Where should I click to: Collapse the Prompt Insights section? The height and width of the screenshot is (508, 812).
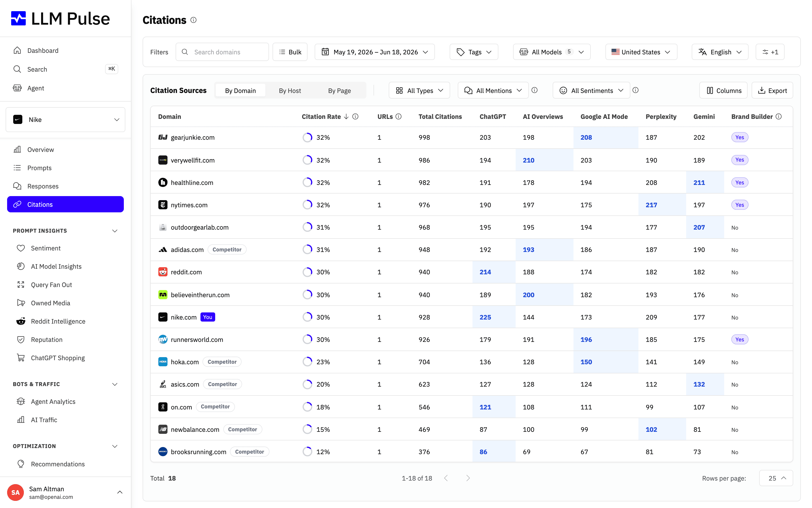(115, 231)
